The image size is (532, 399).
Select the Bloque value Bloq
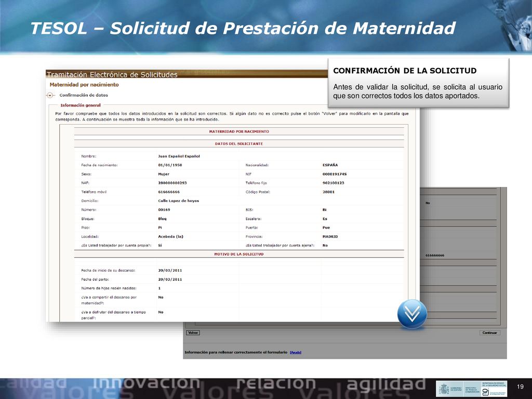click(162, 219)
